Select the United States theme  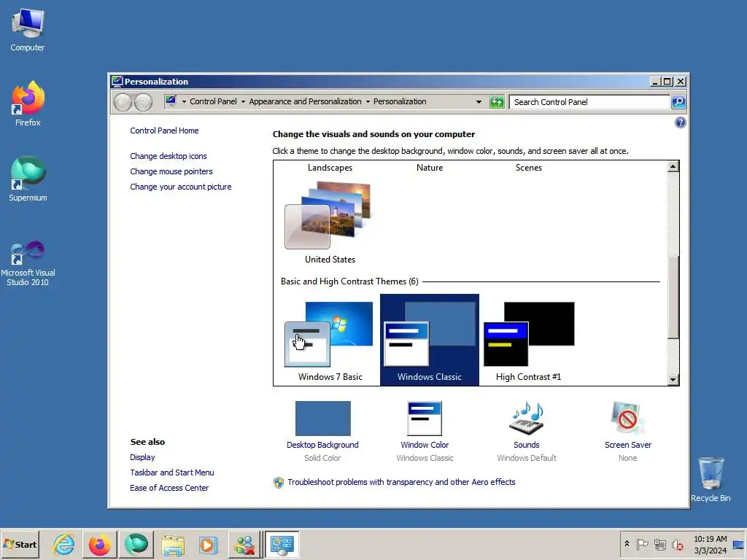[330, 222]
